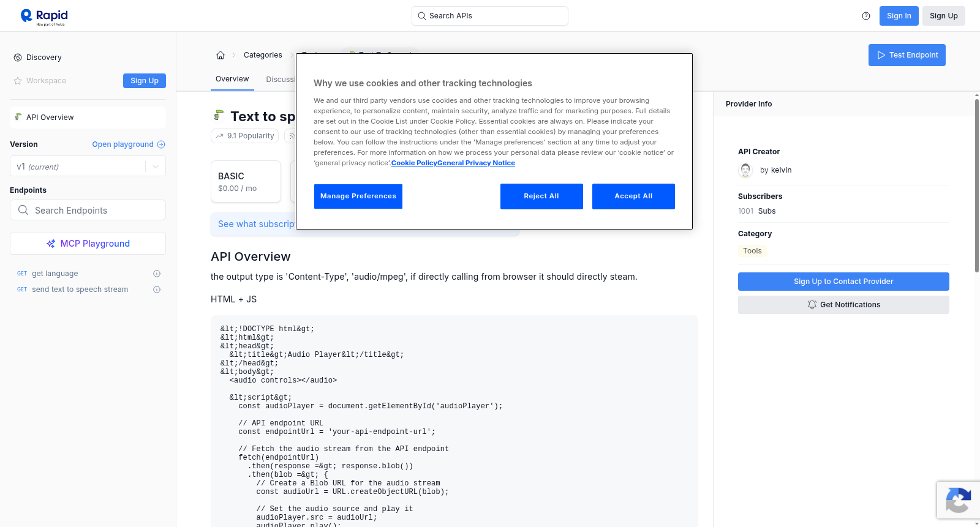The image size is (980, 527).
Task: Click the bell icon in Get Notifications
Action: [812, 305]
